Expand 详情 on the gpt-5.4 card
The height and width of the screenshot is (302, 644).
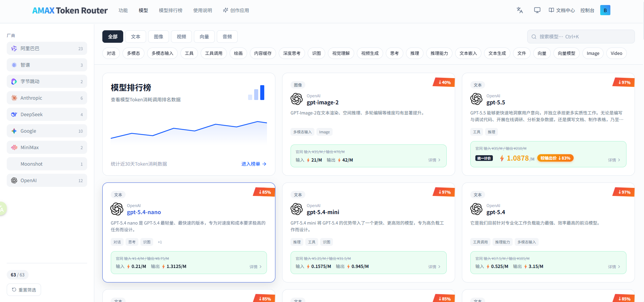(614, 267)
